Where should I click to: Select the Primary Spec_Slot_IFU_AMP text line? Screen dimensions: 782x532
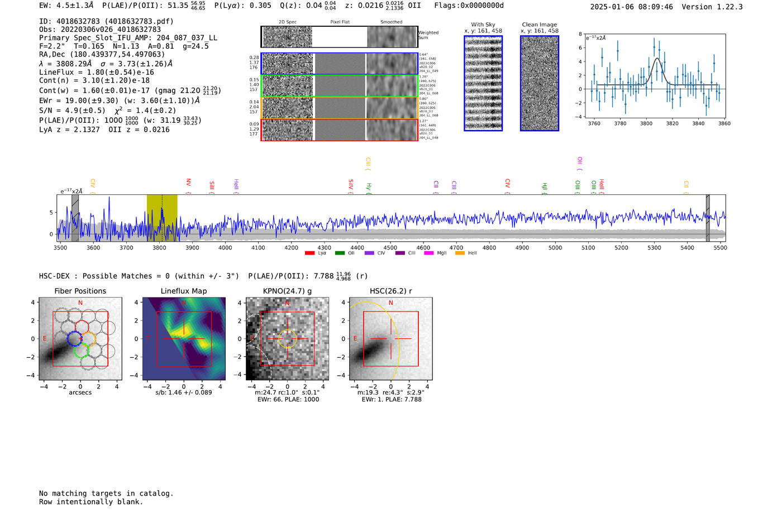[128, 38]
